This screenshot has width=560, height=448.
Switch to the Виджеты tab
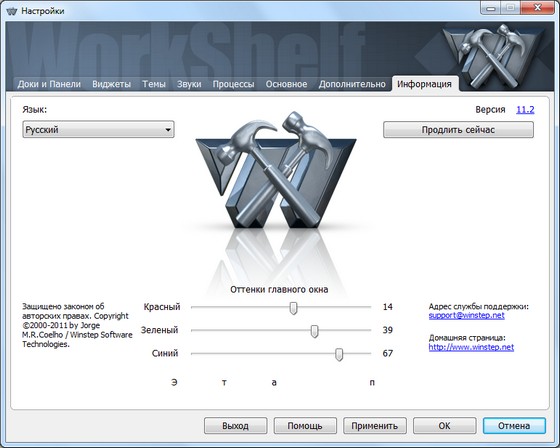point(111,84)
